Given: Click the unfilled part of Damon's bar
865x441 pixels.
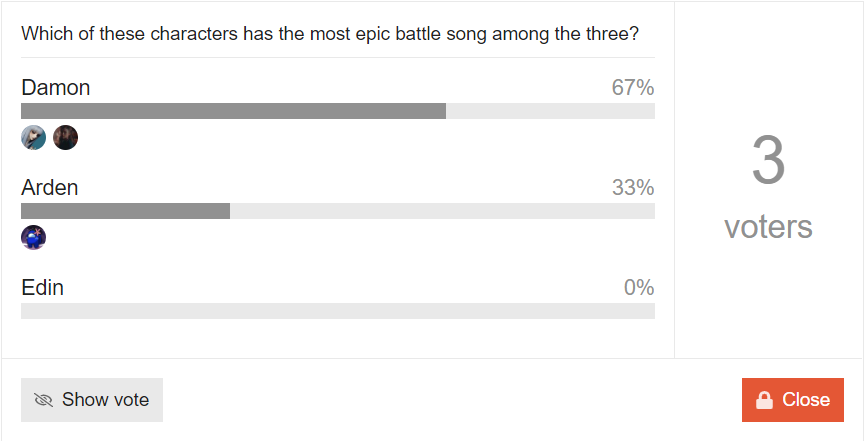Looking at the screenshot, I should [550, 111].
